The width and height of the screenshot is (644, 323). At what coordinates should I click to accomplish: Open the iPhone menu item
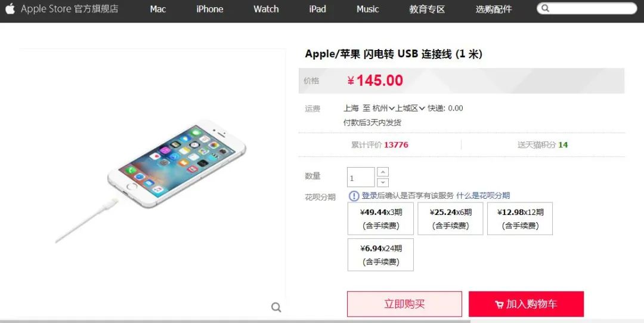pyautogui.click(x=209, y=9)
